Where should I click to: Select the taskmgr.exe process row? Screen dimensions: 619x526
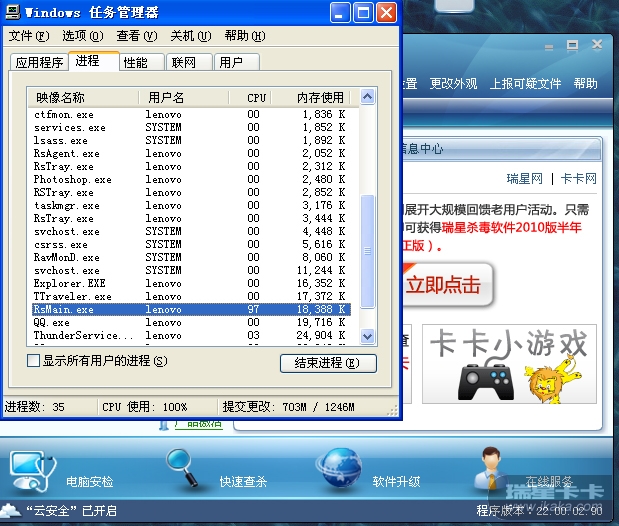pyautogui.click(x=191, y=206)
